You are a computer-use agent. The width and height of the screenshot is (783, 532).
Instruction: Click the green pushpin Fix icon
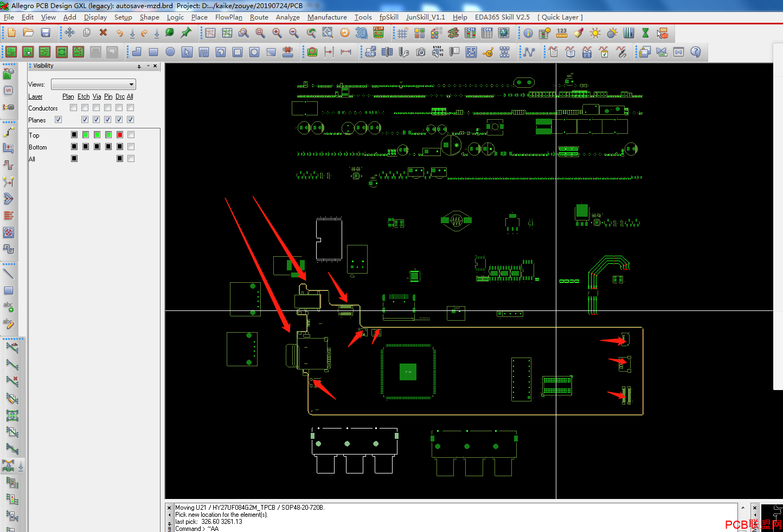pyautogui.click(x=186, y=33)
